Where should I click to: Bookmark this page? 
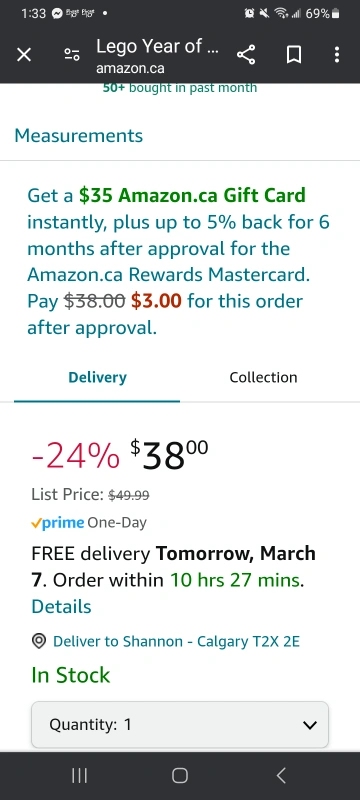tap(294, 55)
